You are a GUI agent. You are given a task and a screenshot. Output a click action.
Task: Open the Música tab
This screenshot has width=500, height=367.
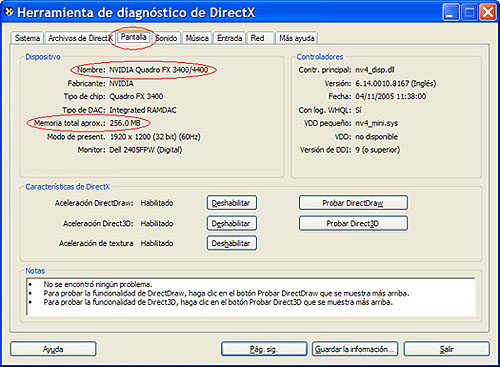(x=197, y=38)
